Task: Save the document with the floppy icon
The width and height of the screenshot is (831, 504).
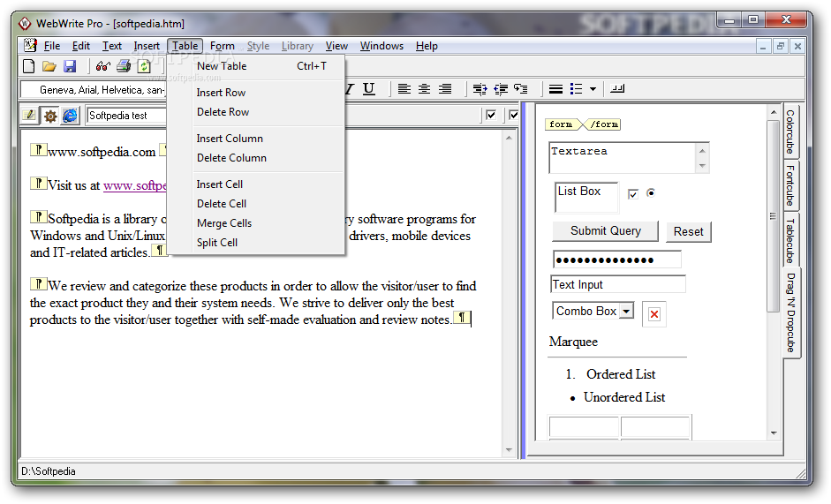Action: [x=70, y=66]
